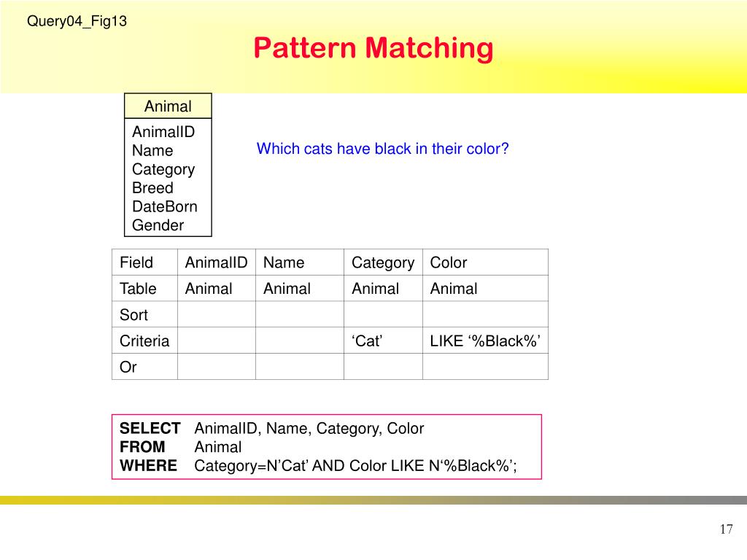Screen dimensions: 747x560
Task: Click 'Breed' in the Animal entity box
Action: 152,187
